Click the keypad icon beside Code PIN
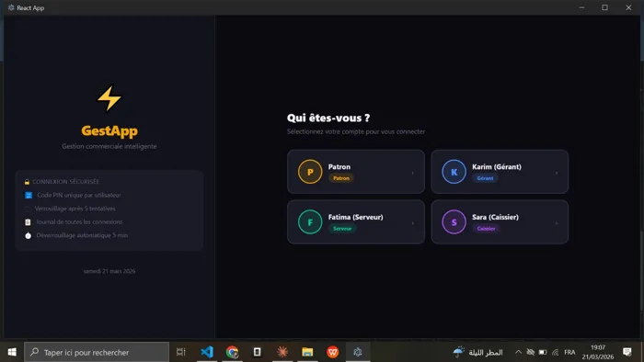Screen dimensions: 644x362 (x=29, y=195)
